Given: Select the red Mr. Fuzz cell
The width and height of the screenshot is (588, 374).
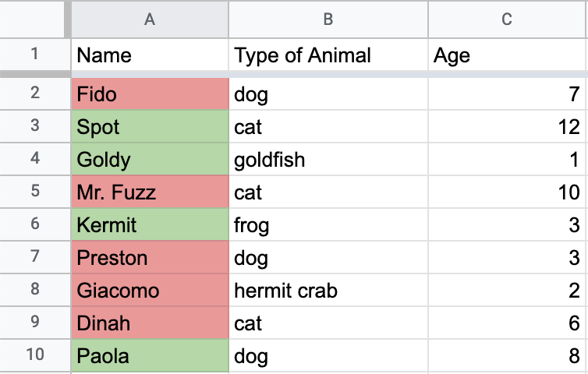Looking at the screenshot, I should click(x=150, y=192).
